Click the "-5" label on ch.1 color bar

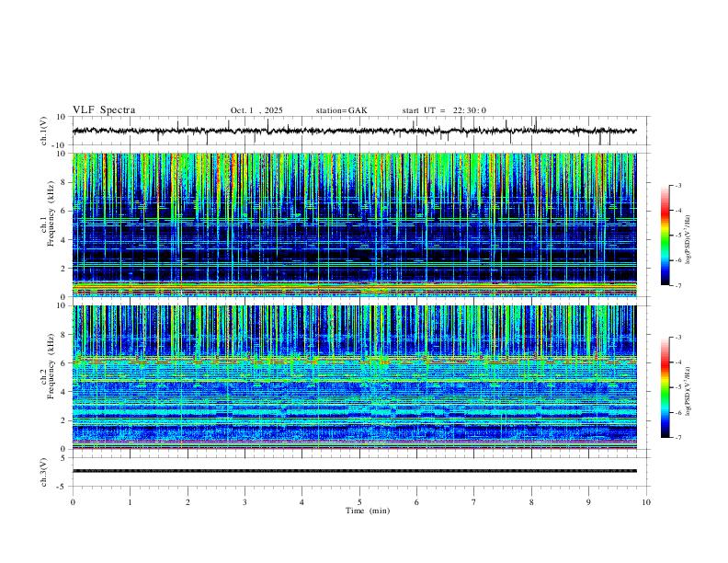678,236
